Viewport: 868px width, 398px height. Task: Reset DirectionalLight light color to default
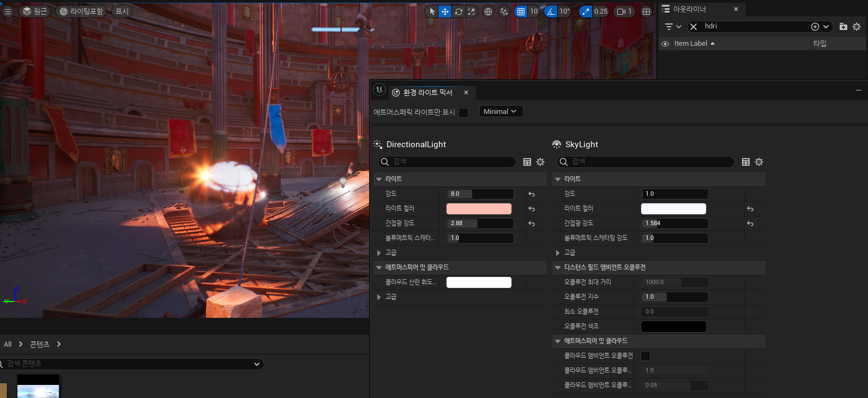click(x=532, y=209)
